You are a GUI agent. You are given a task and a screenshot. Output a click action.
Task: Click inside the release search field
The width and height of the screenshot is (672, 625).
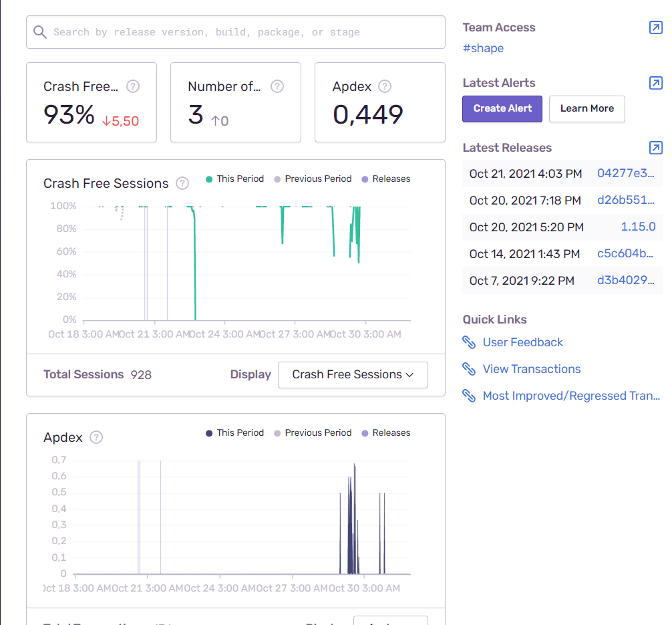pos(235,32)
